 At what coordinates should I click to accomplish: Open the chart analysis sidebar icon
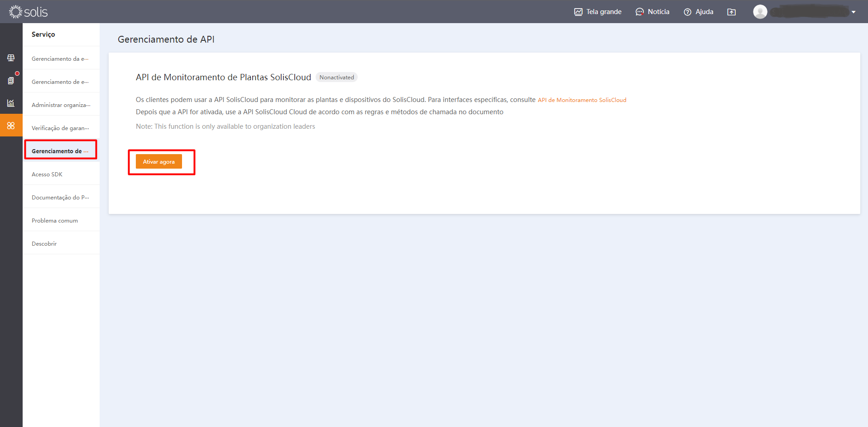coord(11,103)
